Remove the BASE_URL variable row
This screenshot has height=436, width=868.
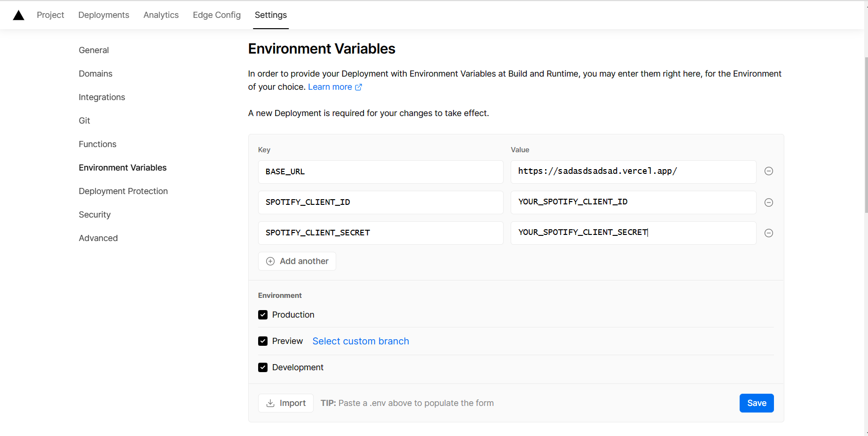click(769, 171)
